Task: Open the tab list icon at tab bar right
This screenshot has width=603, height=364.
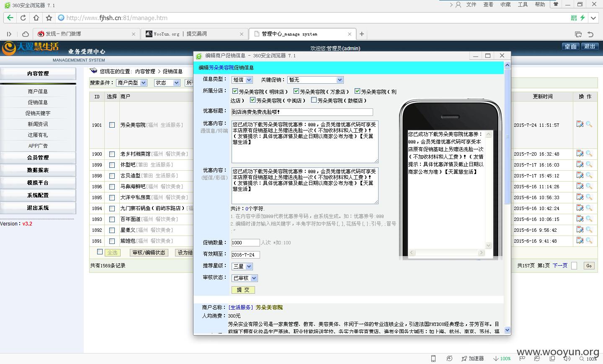Action: 578,34
